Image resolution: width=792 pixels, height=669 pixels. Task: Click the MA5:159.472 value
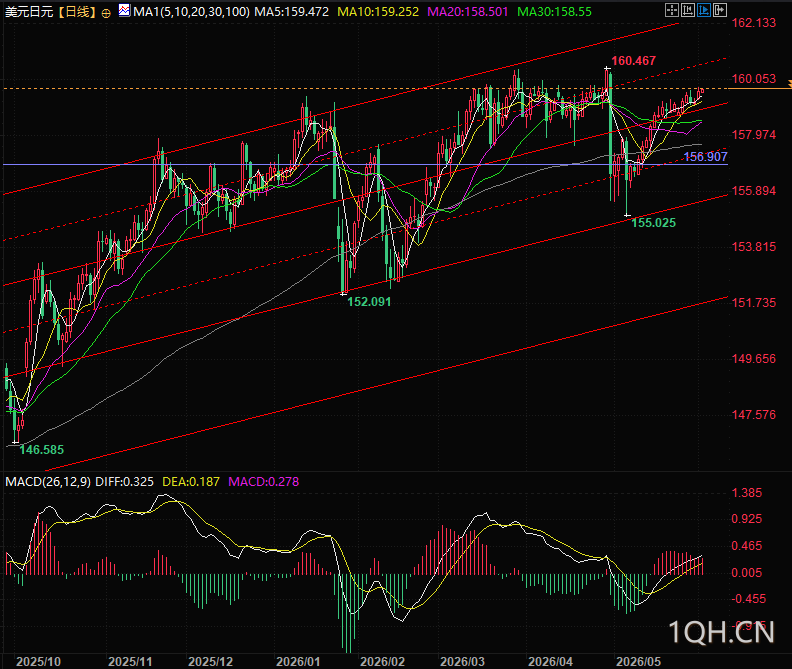click(x=291, y=12)
